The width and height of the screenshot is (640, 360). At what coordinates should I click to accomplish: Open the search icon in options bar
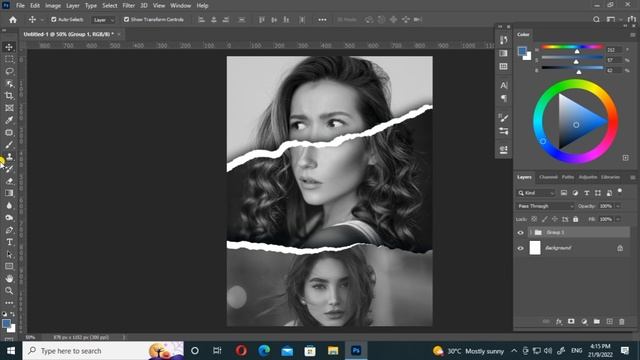(x=596, y=20)
